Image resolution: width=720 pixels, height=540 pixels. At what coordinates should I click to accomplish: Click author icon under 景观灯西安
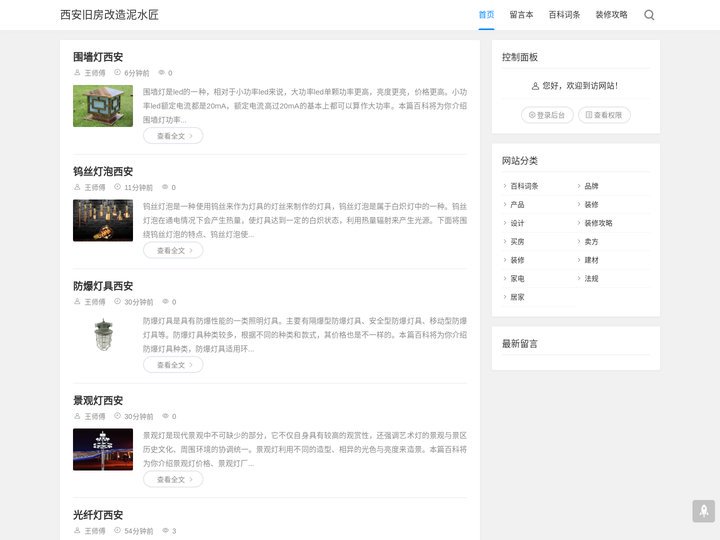(77, 416)
